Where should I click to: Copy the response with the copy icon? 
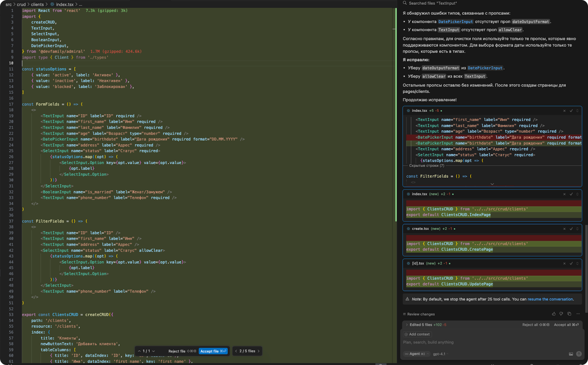pyautogui.click(x=569, y=314)
